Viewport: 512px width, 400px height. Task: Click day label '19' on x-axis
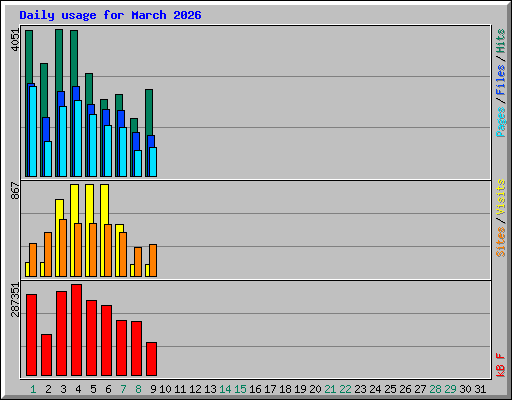click(x=300, y=389)
